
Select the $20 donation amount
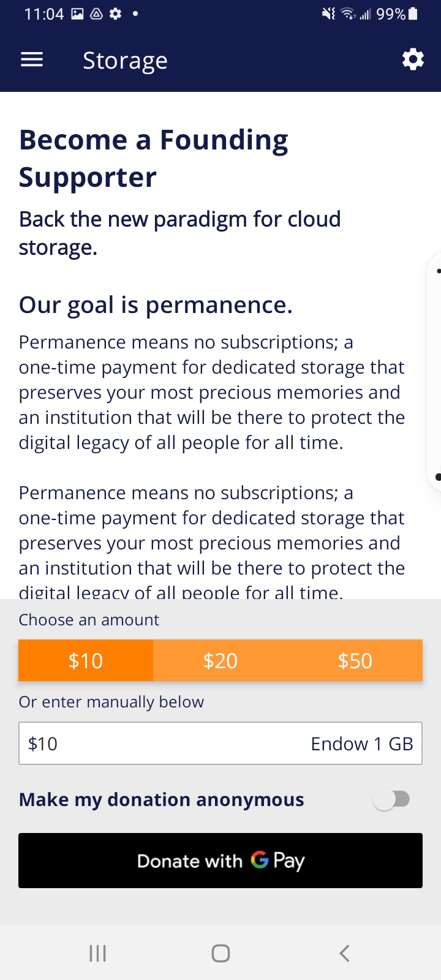pyautogui.click(x=221, y=660)
